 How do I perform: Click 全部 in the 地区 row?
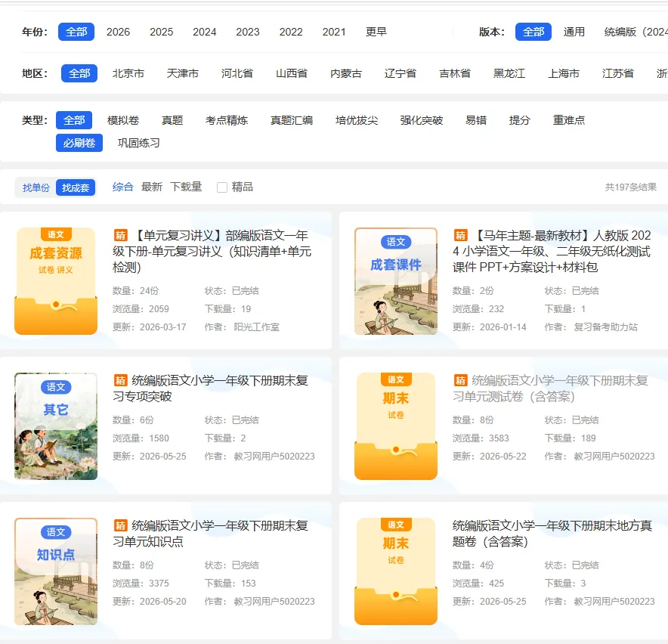pos(79,73)
